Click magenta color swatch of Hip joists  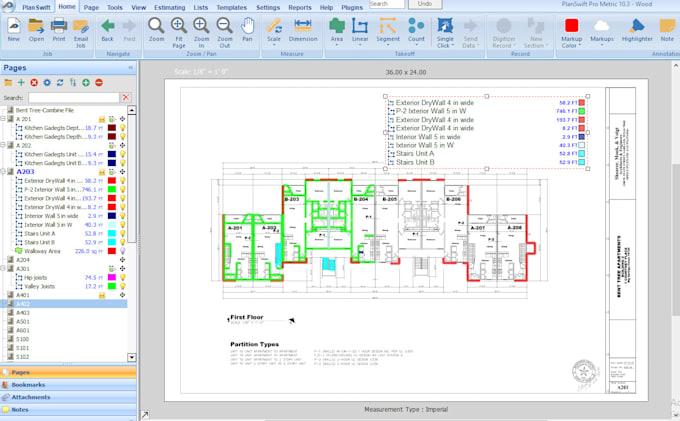(x=112, y=277)
